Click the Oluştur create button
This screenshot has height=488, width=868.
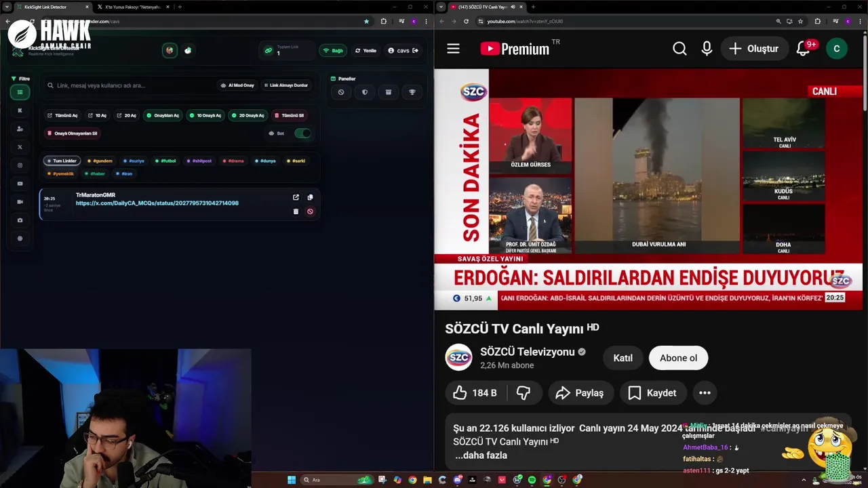[x=753, y=49]
